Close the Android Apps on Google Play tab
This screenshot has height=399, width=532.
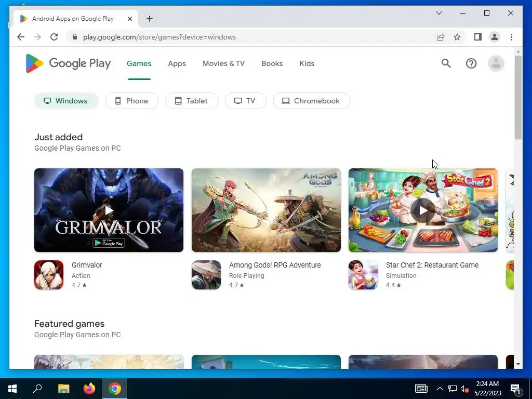click(129, 19)
